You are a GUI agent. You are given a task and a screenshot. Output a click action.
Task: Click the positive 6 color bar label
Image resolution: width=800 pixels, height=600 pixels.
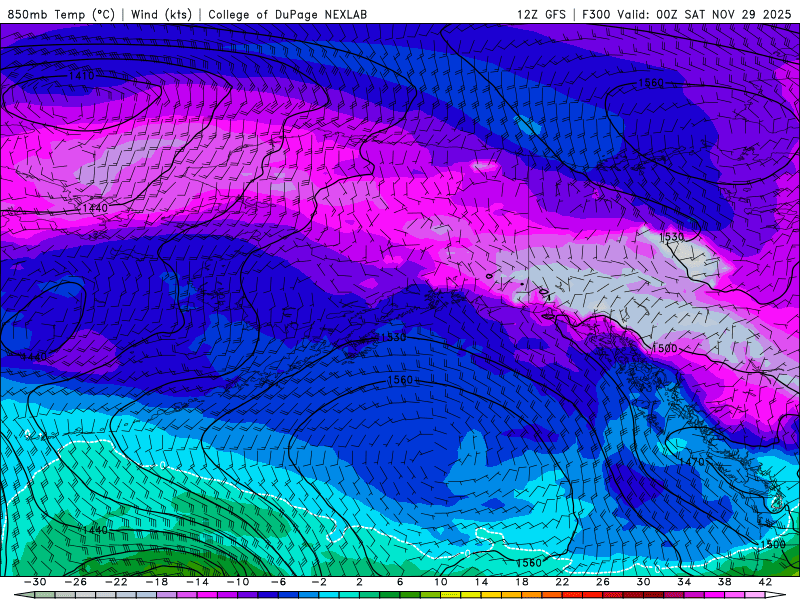point(400,582)
